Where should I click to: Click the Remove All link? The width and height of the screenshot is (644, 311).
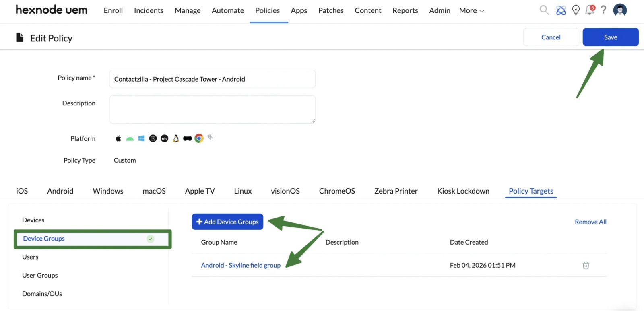tap(590, 222)
